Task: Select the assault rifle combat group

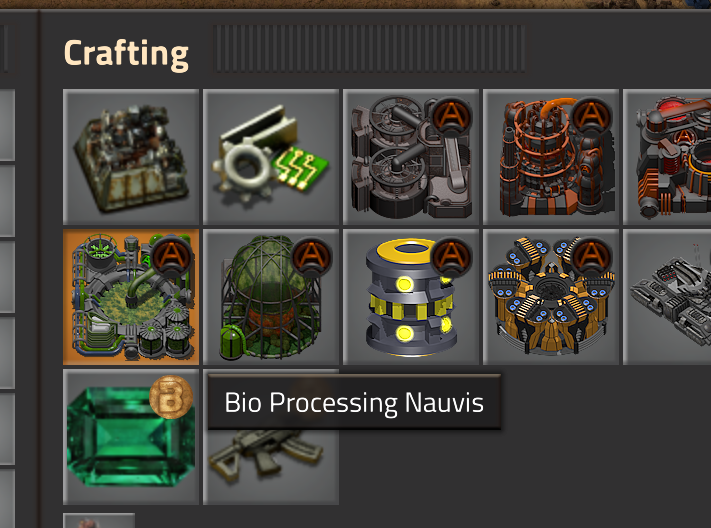Action: click(271, 467)
